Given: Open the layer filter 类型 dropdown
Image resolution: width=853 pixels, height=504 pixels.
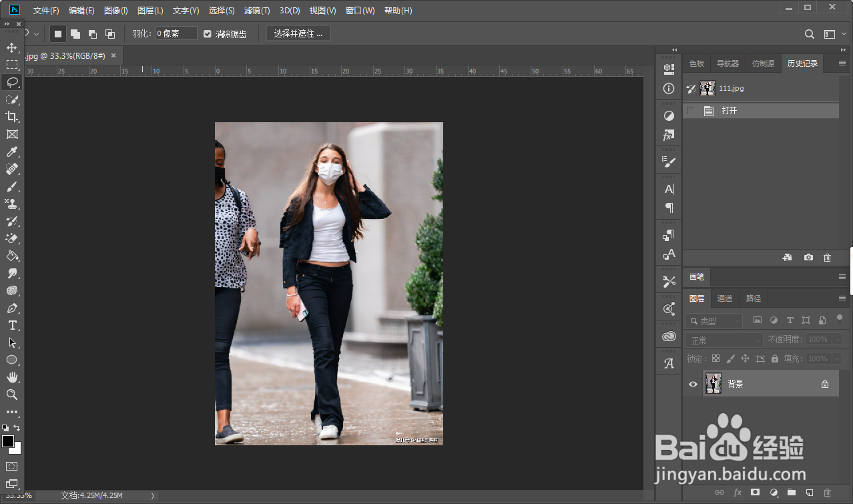Looking at the screenshot, I should pos(714,320).
